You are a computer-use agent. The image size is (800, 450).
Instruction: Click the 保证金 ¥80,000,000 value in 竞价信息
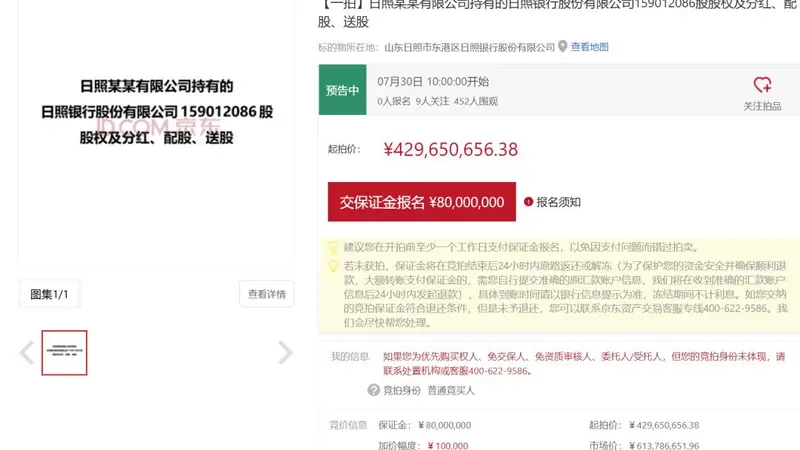(x=444, y=425)
